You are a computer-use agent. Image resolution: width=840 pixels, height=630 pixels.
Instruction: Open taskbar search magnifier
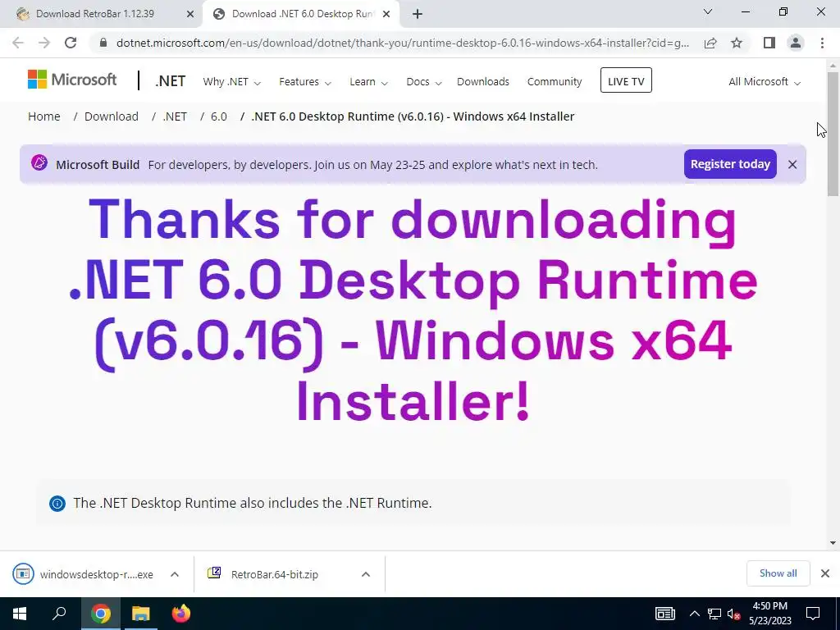coord(59,613)
